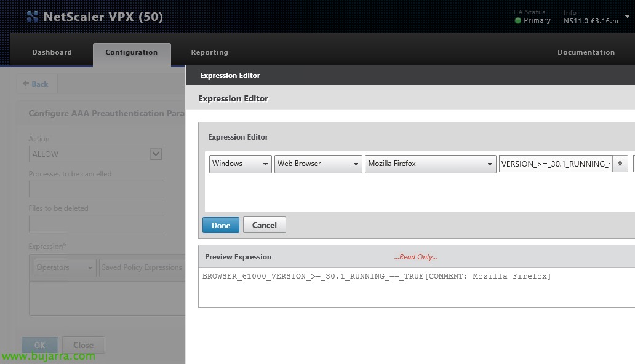Click the NS11.0 63.16.nc version text
Image resolution: width=635 pixels, height=364 pixels.
pyautogui.click(x=592, y=21)
